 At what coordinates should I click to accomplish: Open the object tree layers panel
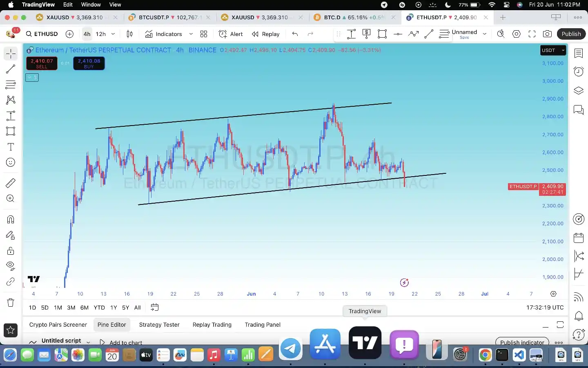579,90
